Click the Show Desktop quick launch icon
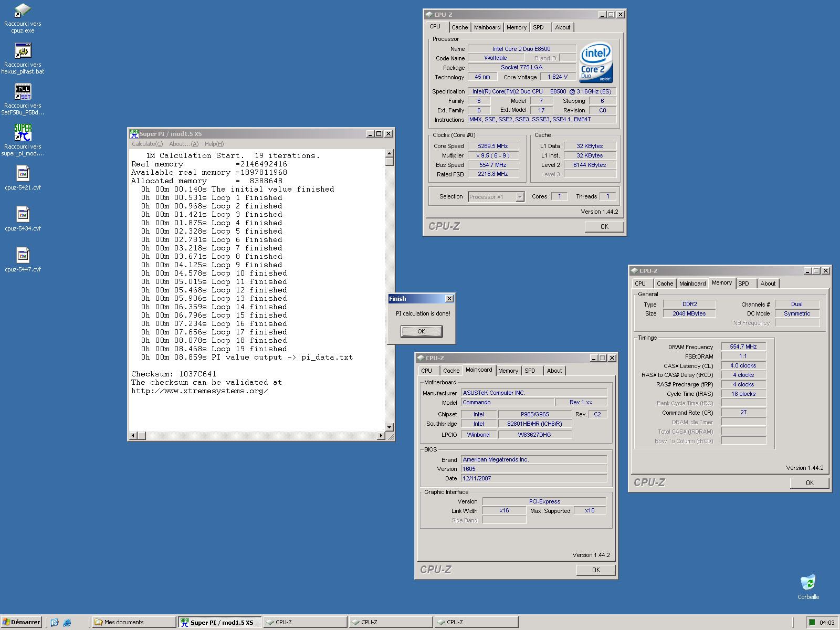This screenshot has width=840, height=630. [55, 623]
